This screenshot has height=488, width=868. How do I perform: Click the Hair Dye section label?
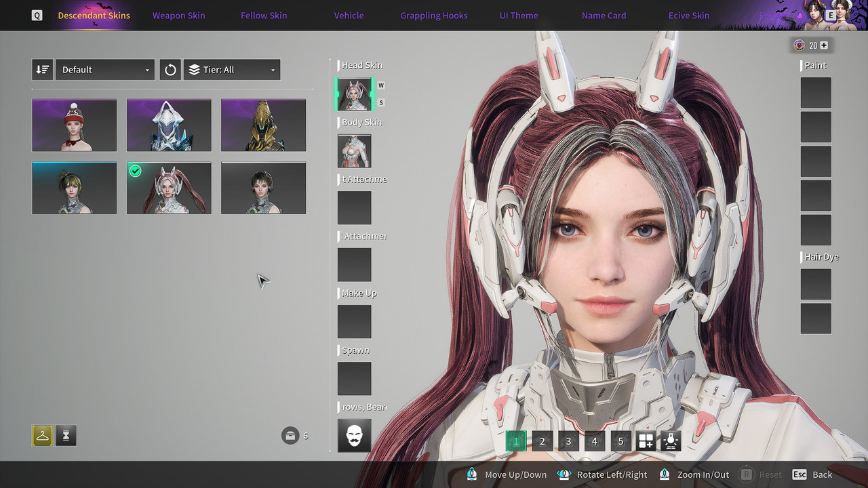[x=822, y=257]
